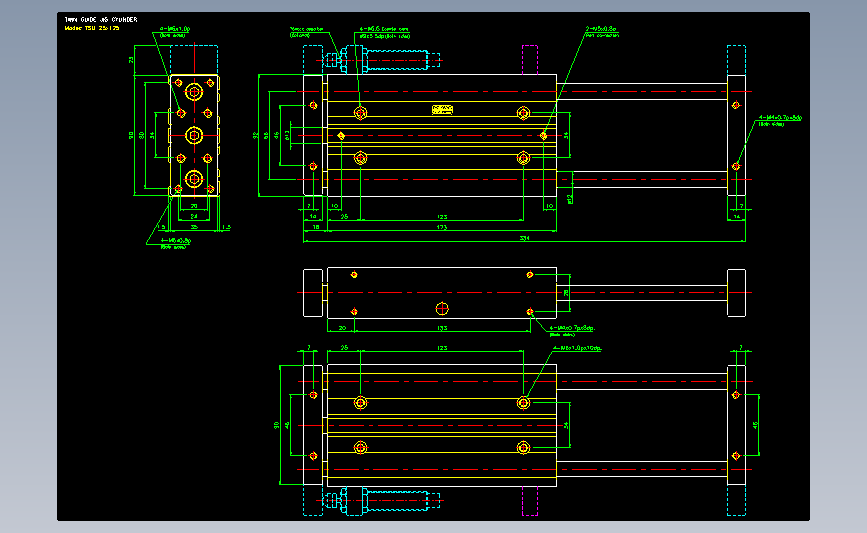Select the '28' dimension in the middle side view
This screenshot has width=867, height=533.
566,292
